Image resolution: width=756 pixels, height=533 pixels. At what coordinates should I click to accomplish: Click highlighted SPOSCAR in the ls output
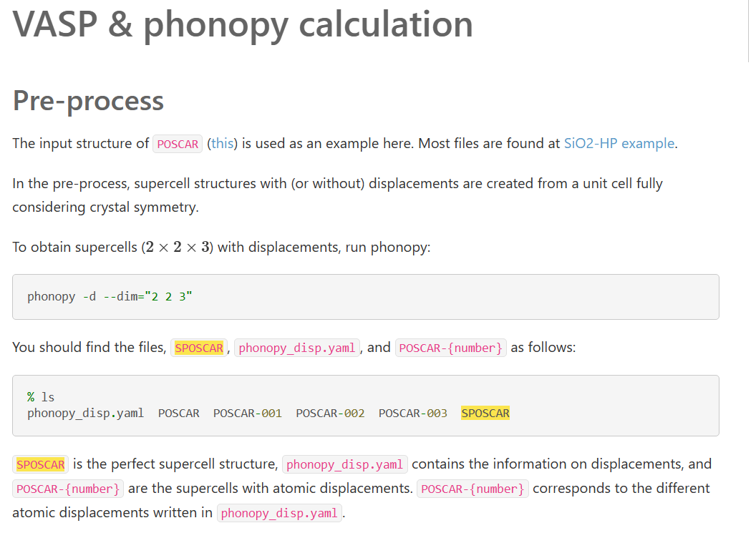click(x=485, y=413)
